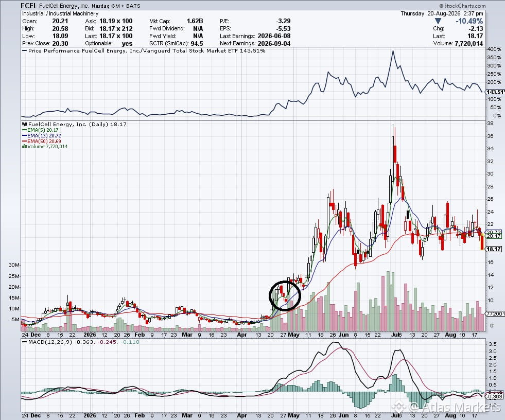505x420 pixels.
Task: Click the -0.363 MACD tag on right axis
Action: (494, 396)
